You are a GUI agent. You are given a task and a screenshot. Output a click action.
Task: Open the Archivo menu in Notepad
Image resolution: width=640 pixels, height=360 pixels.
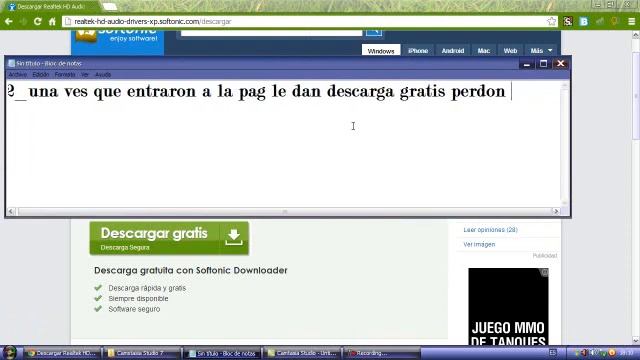[18, 75]
